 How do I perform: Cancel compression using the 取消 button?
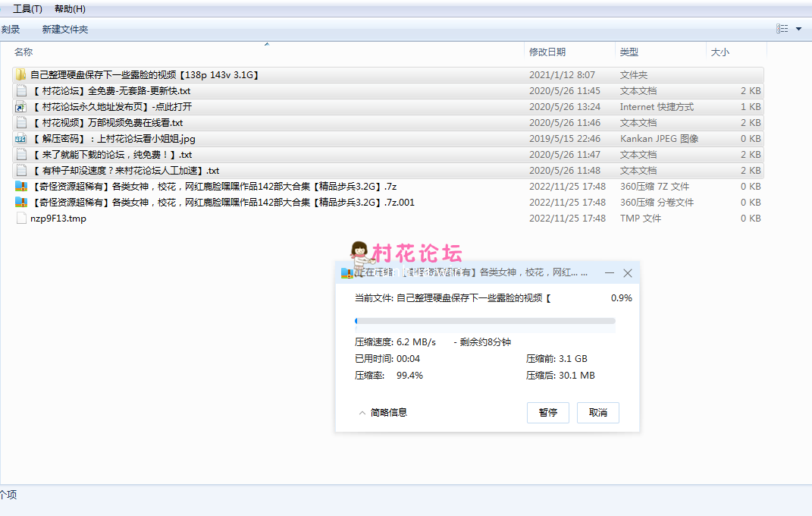(597, 413)
